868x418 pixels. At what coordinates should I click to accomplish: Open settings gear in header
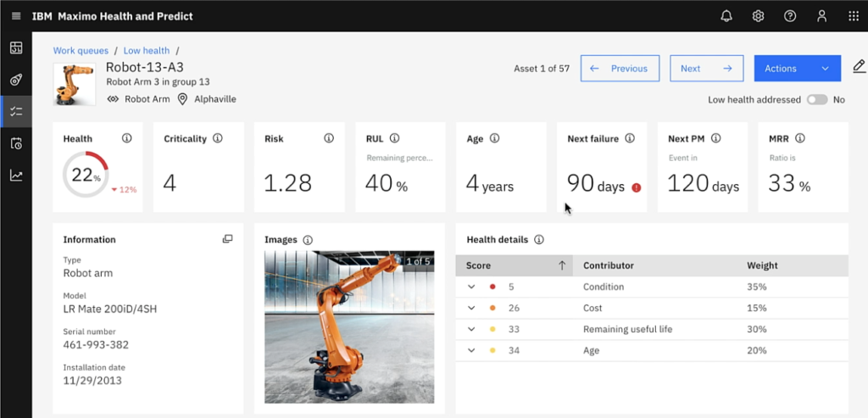(758, 16)
